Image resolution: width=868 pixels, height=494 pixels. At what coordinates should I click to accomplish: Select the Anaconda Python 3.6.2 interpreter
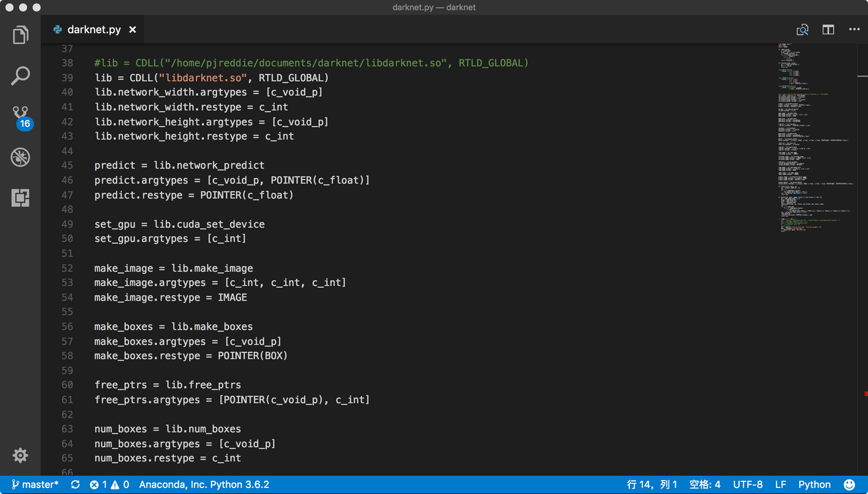tap(204, 484)
